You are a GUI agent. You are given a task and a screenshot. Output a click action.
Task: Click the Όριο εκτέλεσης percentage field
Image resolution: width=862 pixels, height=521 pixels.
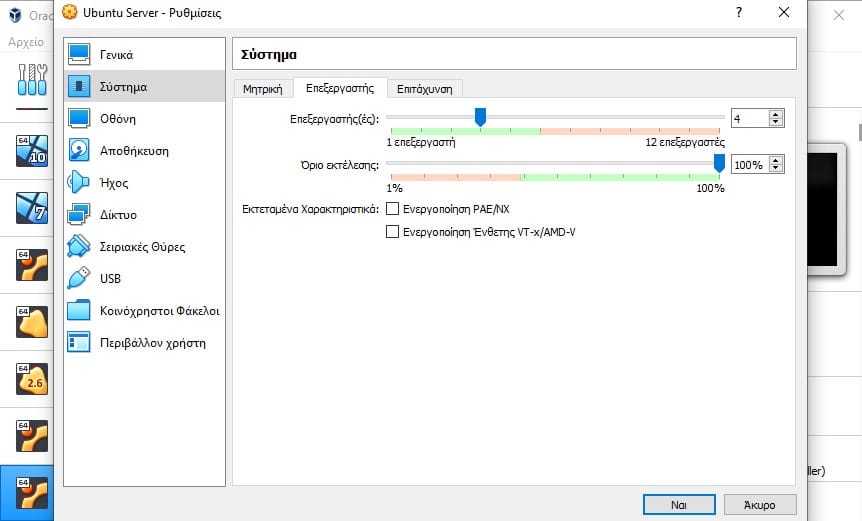[750, 164]
